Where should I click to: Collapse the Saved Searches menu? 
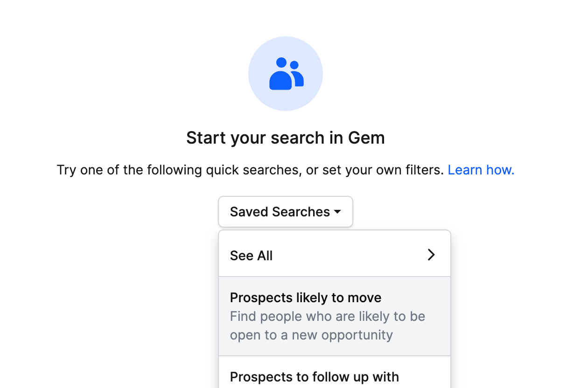tap(286, 212)
